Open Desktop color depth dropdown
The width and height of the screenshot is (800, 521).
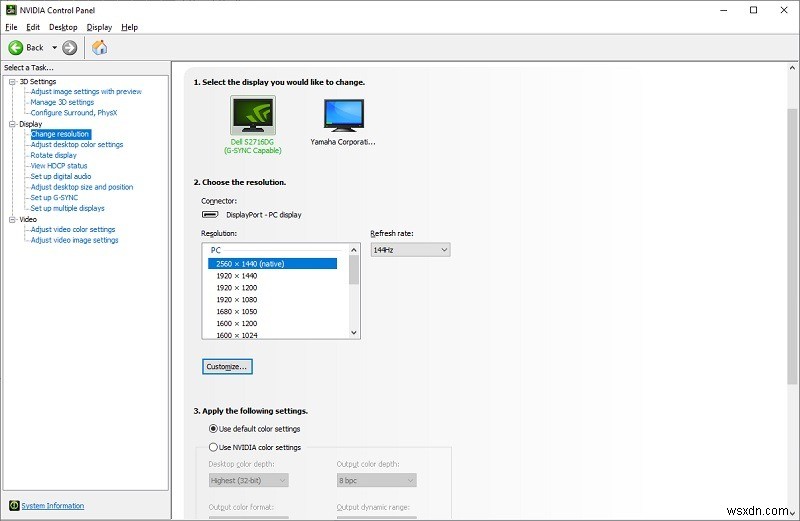pos(248,481)
